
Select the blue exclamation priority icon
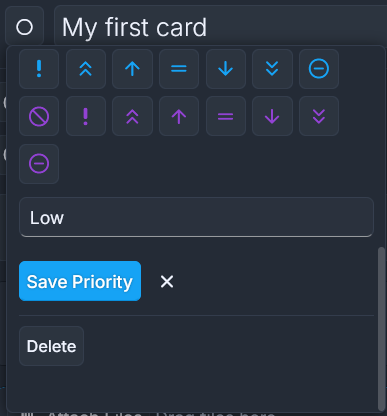point(39,69)
